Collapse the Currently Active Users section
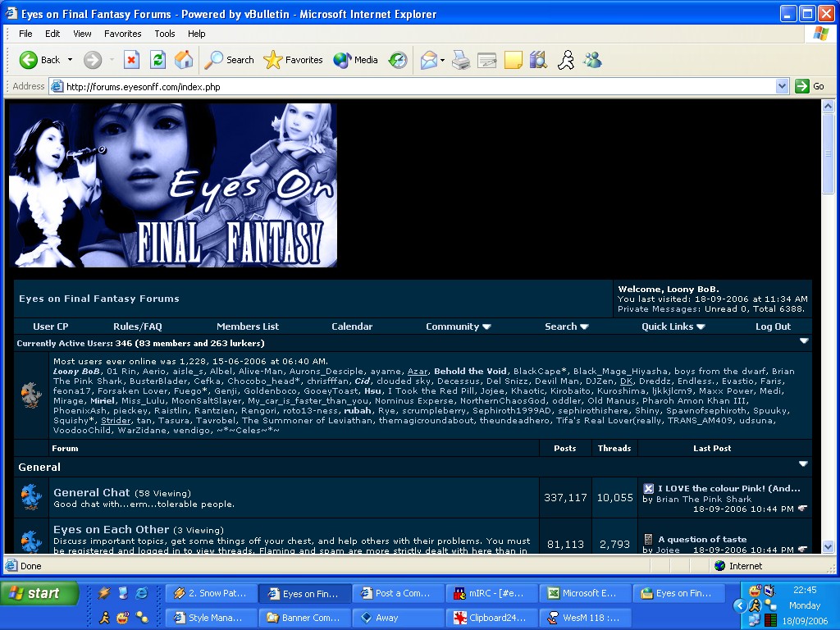The width and height of the screenshot is (840, 630). tap(804, 340)
